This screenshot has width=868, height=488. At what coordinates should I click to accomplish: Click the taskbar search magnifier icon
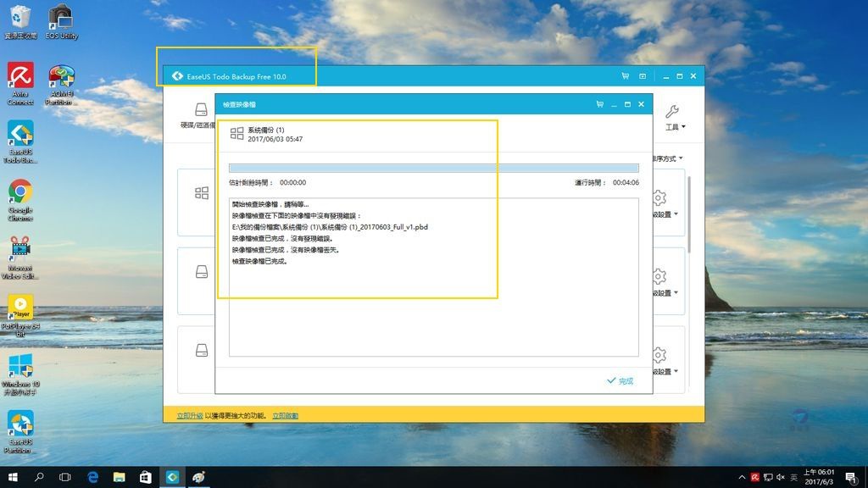coord(39,477)
